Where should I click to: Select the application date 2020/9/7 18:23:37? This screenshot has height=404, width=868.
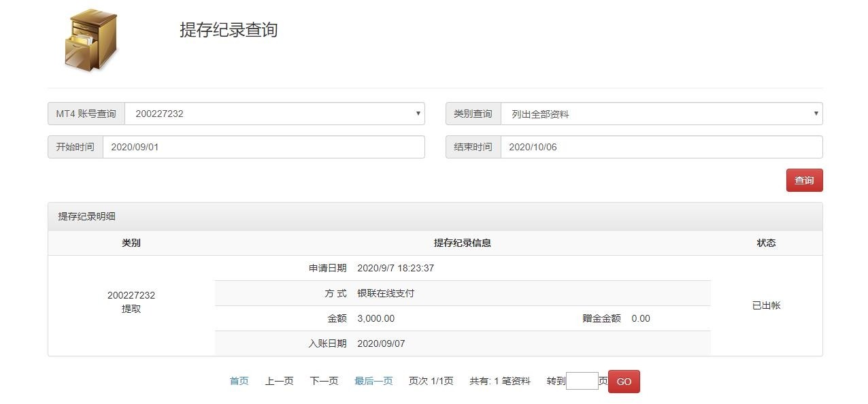click(x=396, y=268)
